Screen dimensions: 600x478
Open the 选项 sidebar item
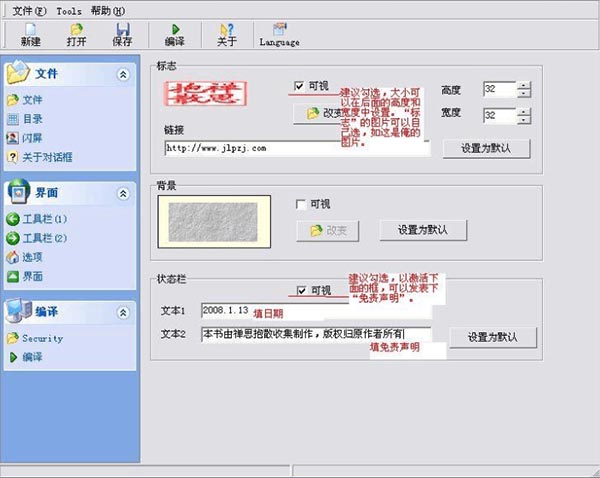point(24,257)
